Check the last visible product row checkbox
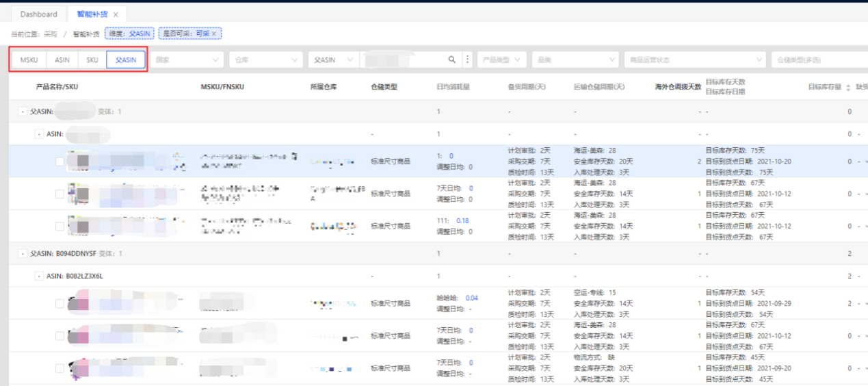Image resolution: width=868 pixels, height=386 pixels. click(60, 368)
